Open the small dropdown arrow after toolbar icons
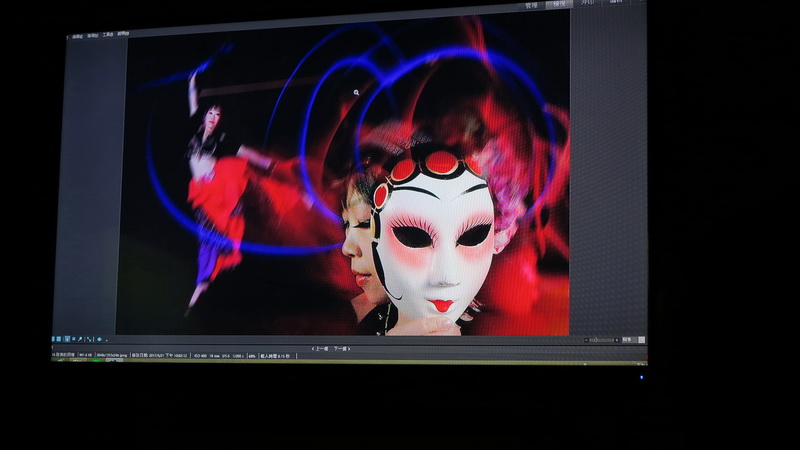This screenshot has width=800, height=450. click(107, 340)
